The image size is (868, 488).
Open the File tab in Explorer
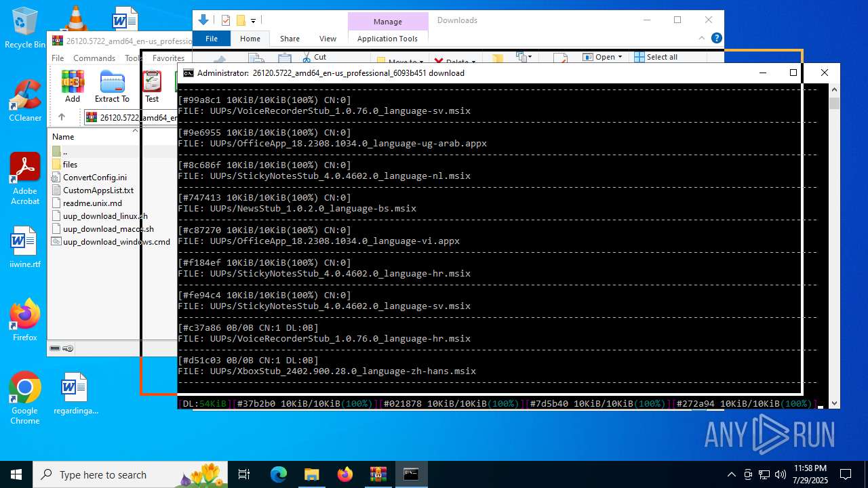point(212,39)
